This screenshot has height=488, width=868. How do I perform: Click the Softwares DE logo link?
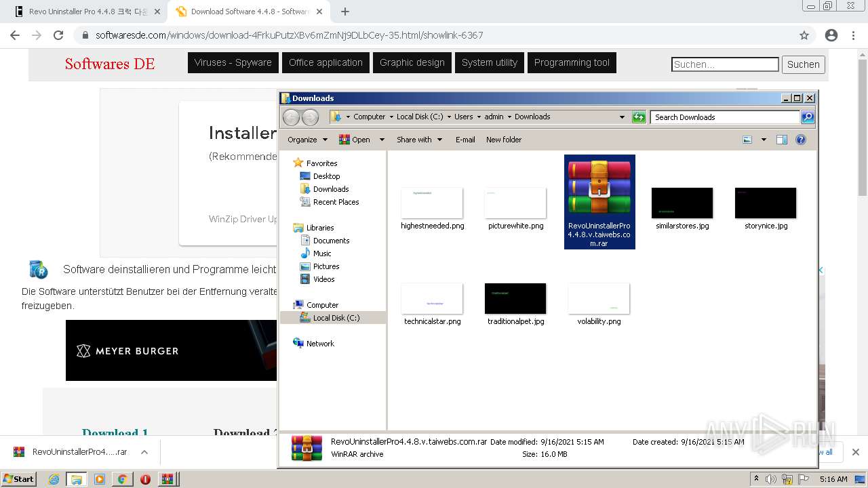pos(110,64)
